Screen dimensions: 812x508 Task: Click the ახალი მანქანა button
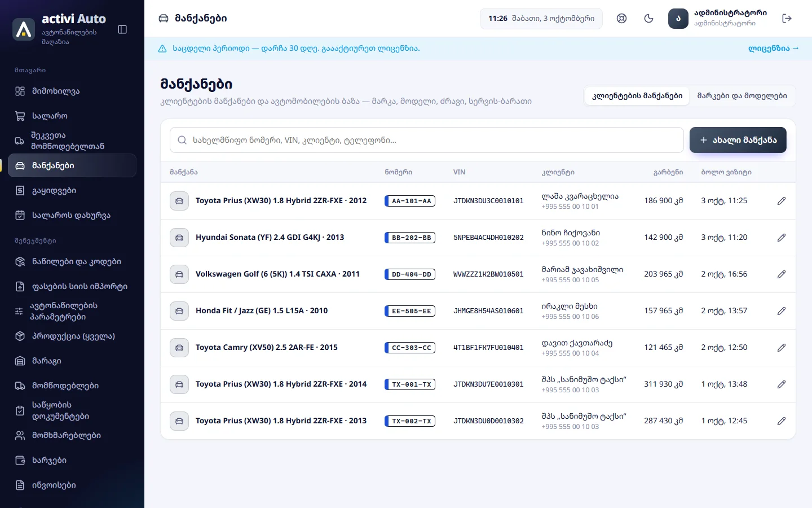click(x=738, y=140)
